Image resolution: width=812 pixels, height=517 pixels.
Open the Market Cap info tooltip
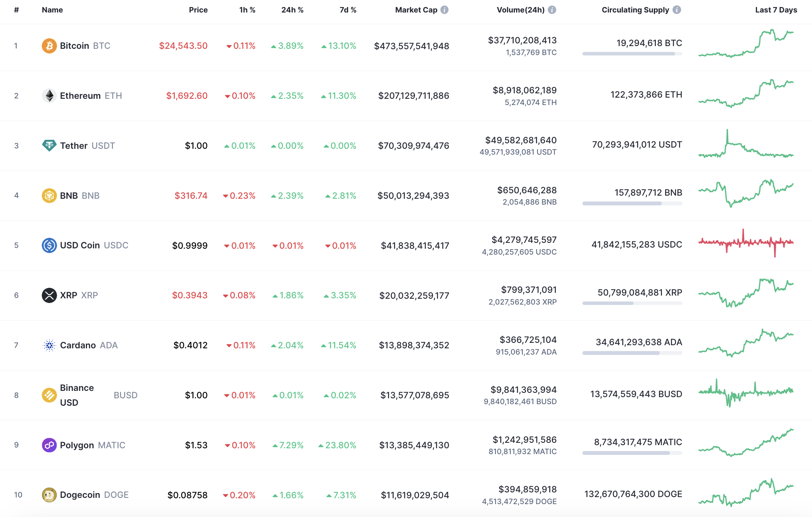coord(444,10)
